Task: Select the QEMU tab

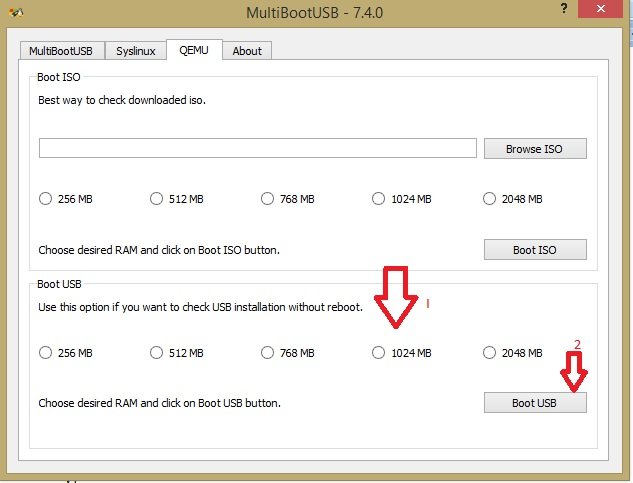Action: click(x=194, y=50)
